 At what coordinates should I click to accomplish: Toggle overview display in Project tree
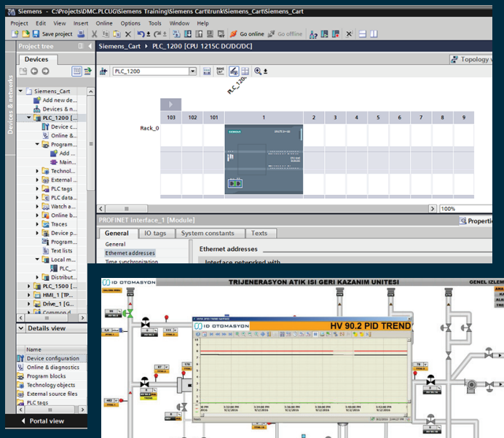click(76, 71)
